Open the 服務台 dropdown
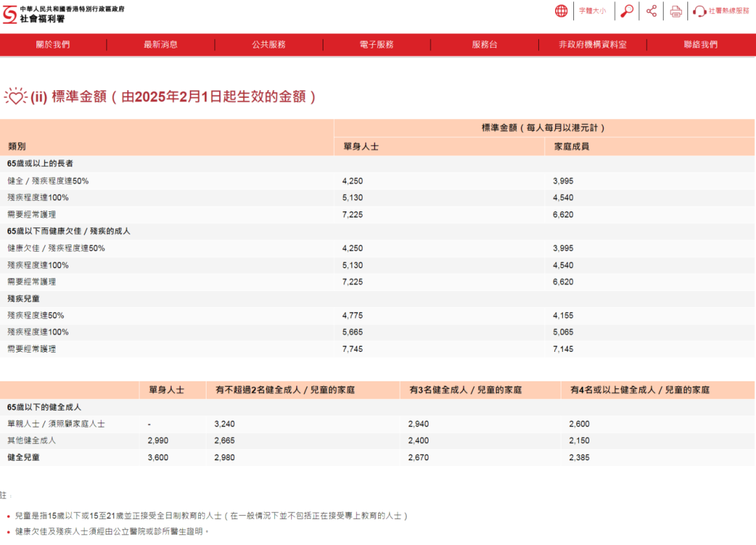 [484, 44]
